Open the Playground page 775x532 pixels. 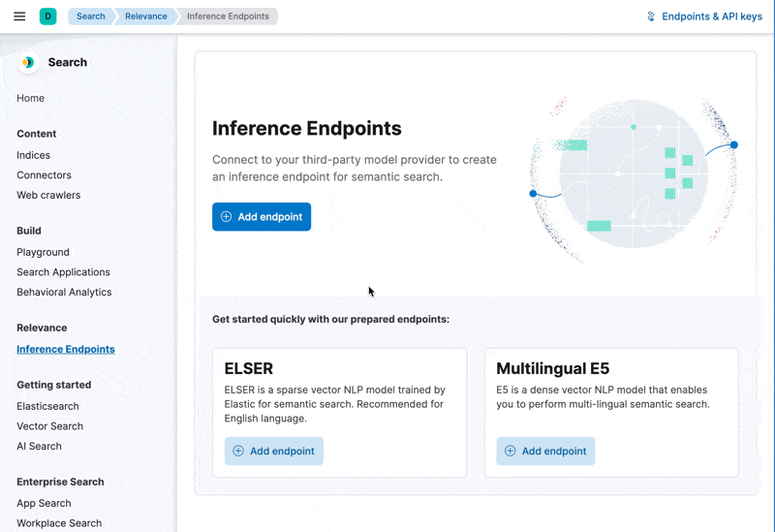coord(43,252)
